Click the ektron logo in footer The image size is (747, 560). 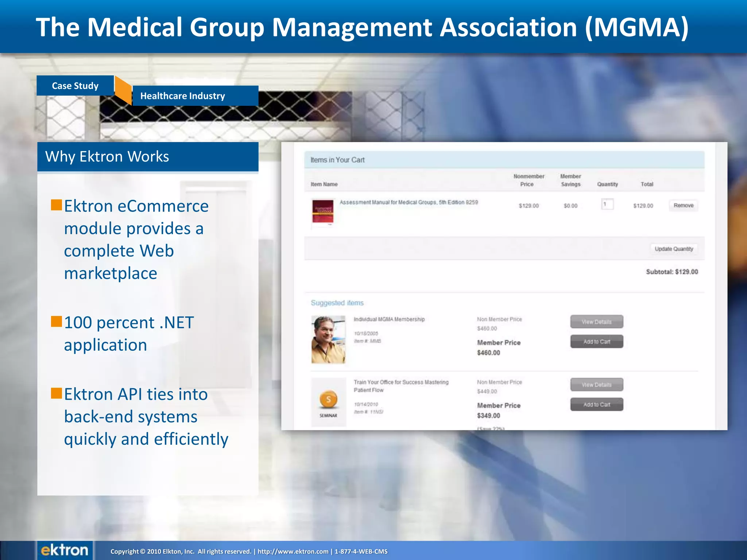click(x=65, y=550)
